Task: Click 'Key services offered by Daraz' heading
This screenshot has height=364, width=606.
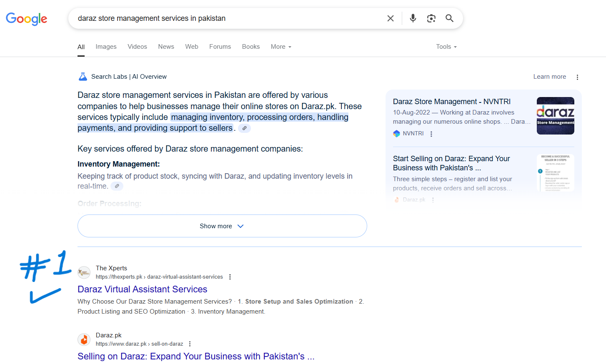Action: coord(190,149)
